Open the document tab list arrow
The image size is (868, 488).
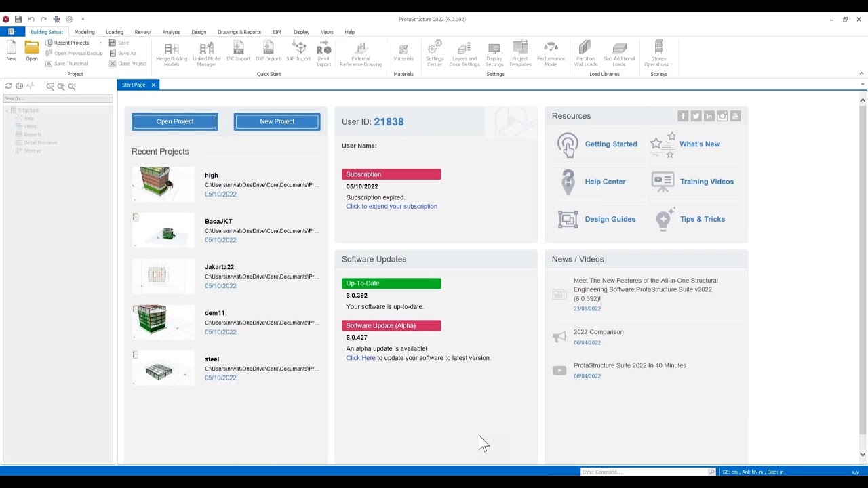tap(863, 85)
